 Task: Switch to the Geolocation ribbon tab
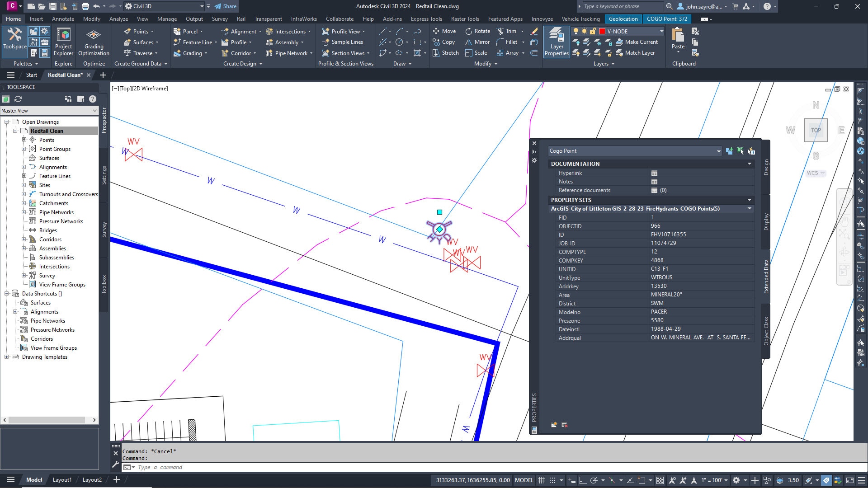click(x=623, y=19)
